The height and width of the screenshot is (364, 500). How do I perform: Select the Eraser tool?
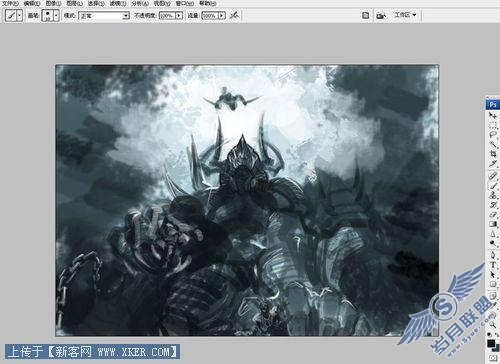point(493,214)
